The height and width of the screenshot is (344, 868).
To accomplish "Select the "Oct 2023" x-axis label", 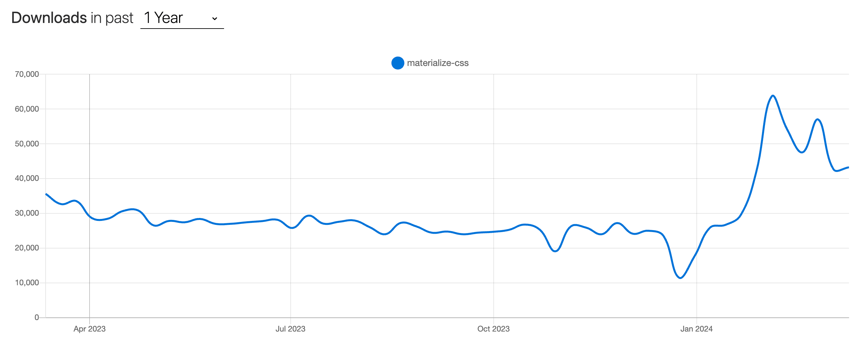I will pyautogui.click(x=493, y=329).
